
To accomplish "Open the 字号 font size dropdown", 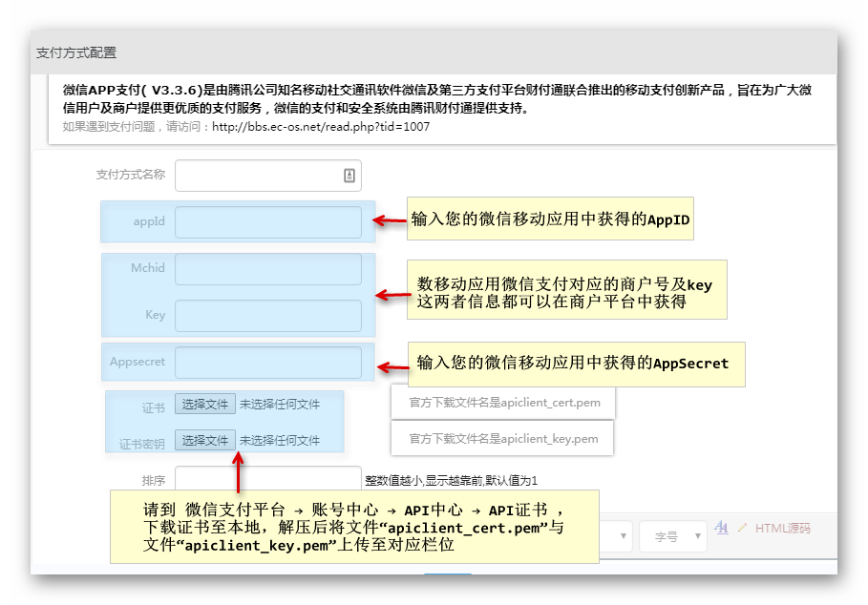I will point(672,536).
